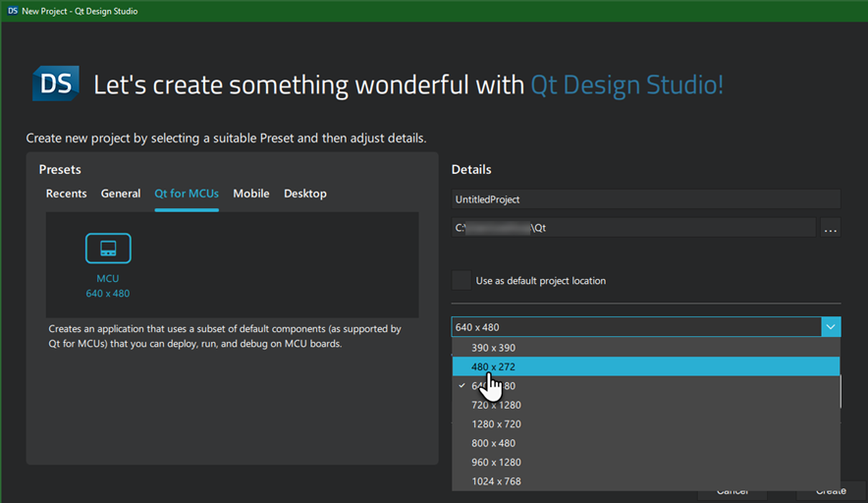Open the Recents presets tab
Screen dimensions: 868x503
67,194
